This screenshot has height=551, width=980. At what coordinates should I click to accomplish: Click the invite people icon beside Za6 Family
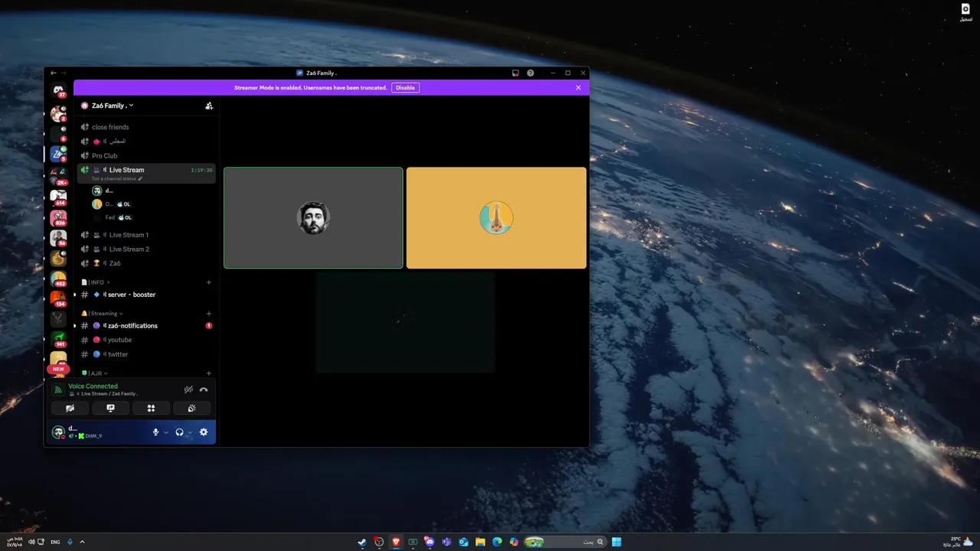(209, 106)
